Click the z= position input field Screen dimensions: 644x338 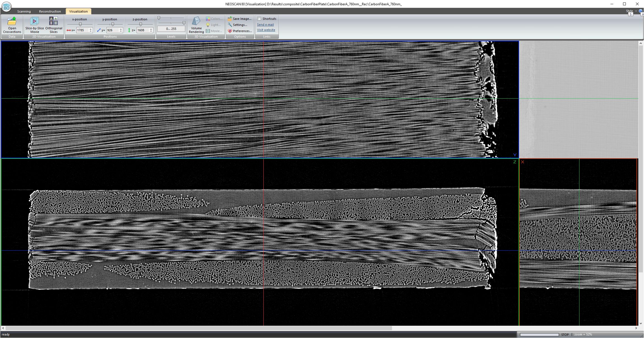point(142,30)
